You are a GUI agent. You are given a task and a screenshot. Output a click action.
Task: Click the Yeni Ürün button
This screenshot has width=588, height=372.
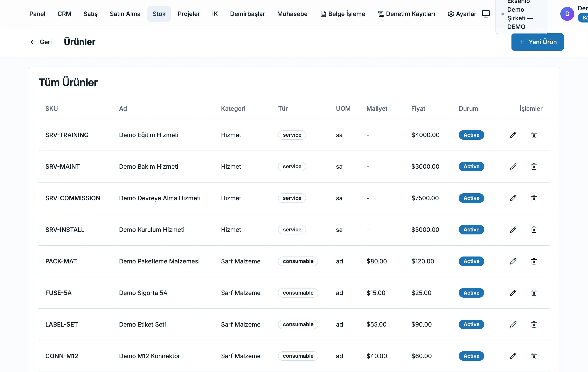pyautogui.click(x=537, y=42)
